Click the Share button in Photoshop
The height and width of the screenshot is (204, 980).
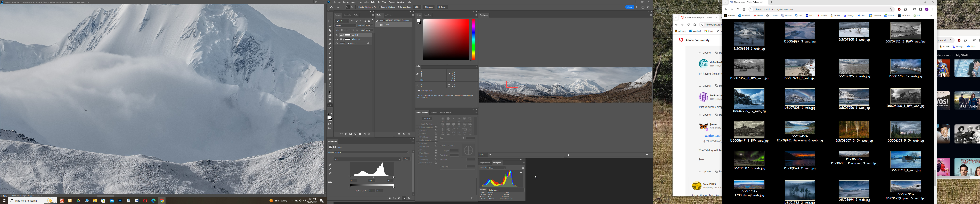630,7
